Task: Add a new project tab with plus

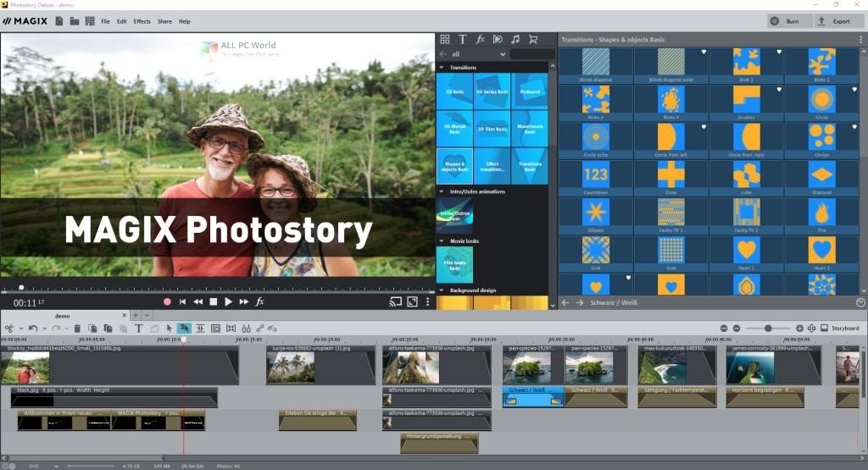Action: click(135, 316)
